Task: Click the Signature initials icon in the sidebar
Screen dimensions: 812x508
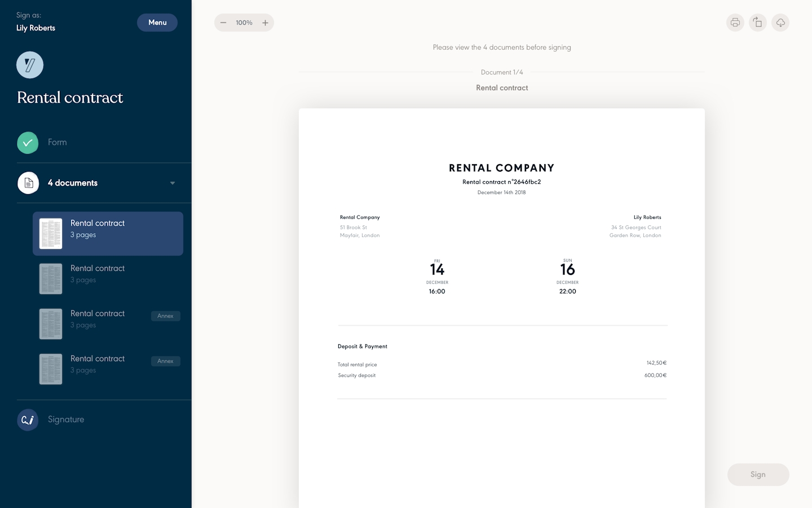Action: click(x=28, y=419)
